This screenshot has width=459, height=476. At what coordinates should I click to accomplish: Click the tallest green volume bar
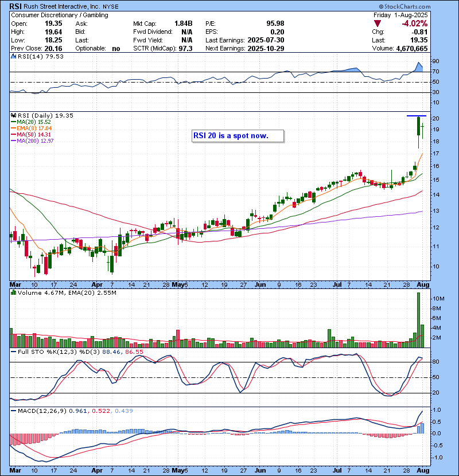(x=419, y=320)
